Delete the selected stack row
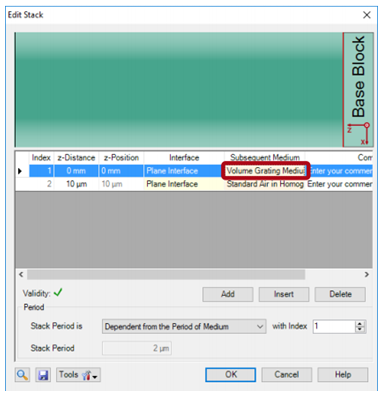This screenshot has height=395, width=382. (340, 294)
